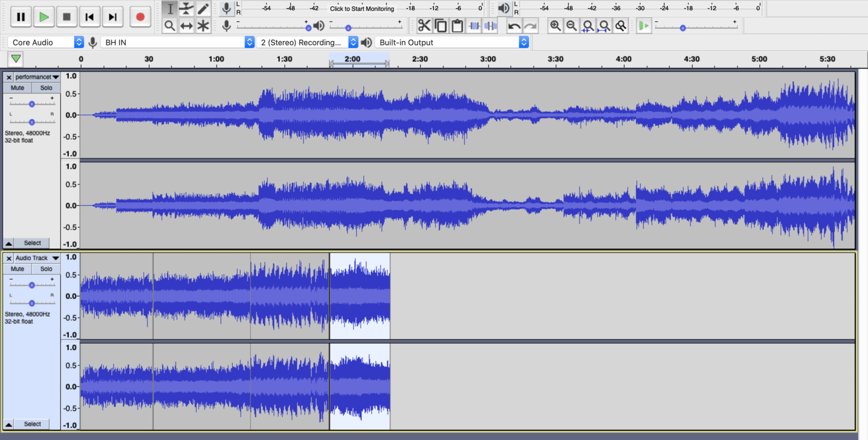Screen dimensions: 868x440
Task: Select the Multi-tool
Action: (203, 25)
